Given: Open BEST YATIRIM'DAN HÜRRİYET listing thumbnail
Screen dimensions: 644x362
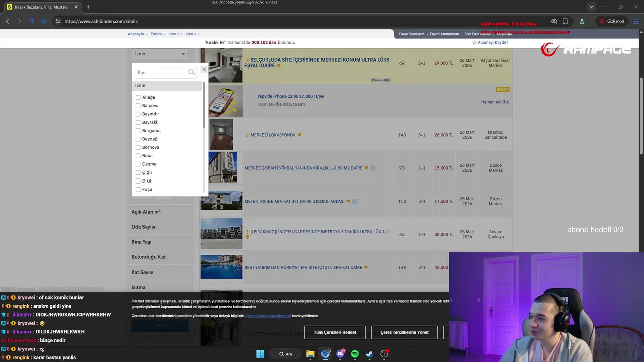Looking at the screenshot, I should point(221,266).
